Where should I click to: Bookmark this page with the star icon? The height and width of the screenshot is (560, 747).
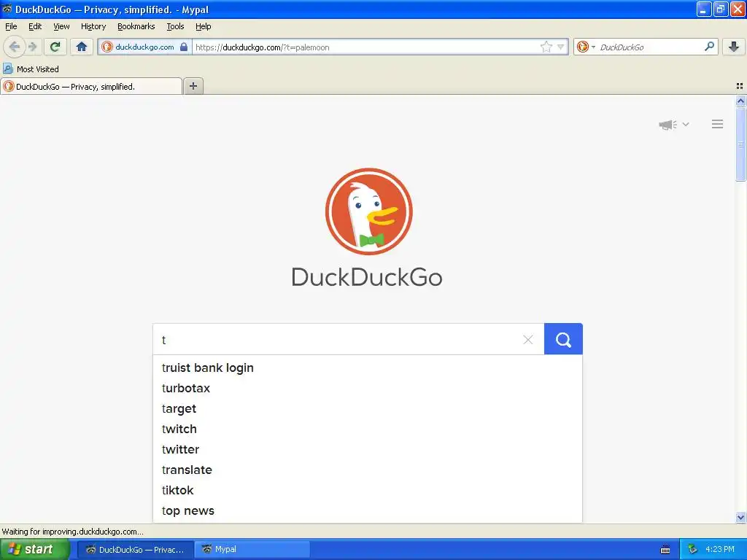(x=546, y=47)
